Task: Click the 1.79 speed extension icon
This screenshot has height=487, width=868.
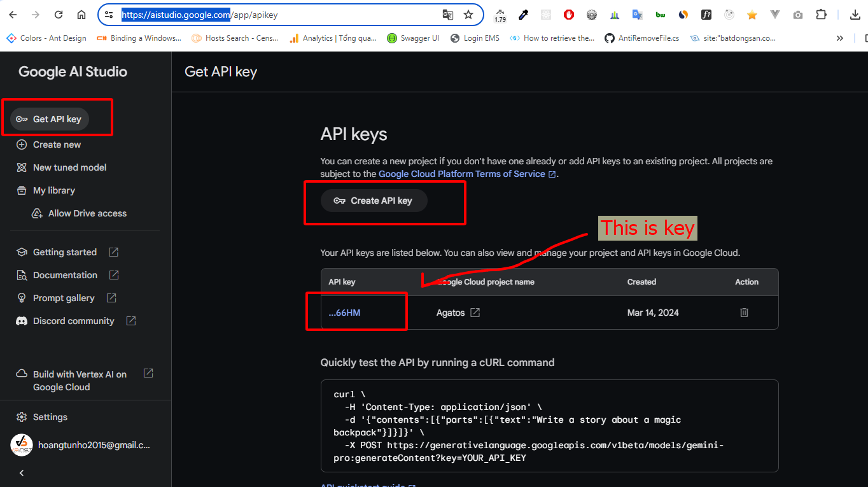Action: [500, 15]
